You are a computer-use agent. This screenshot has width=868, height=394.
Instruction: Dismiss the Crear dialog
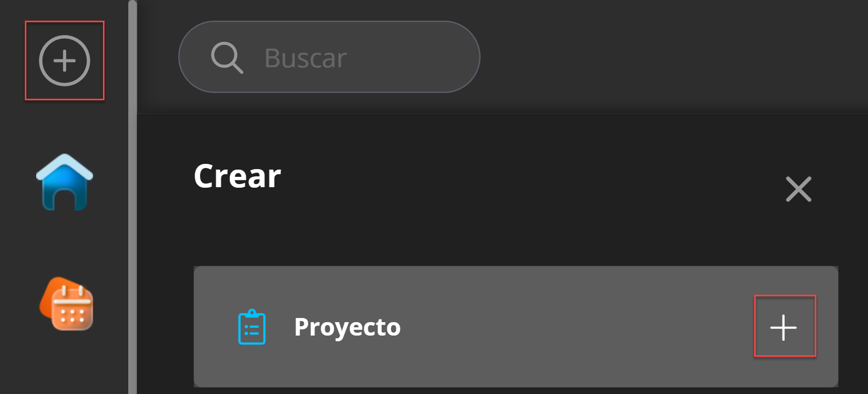(798, 189)
